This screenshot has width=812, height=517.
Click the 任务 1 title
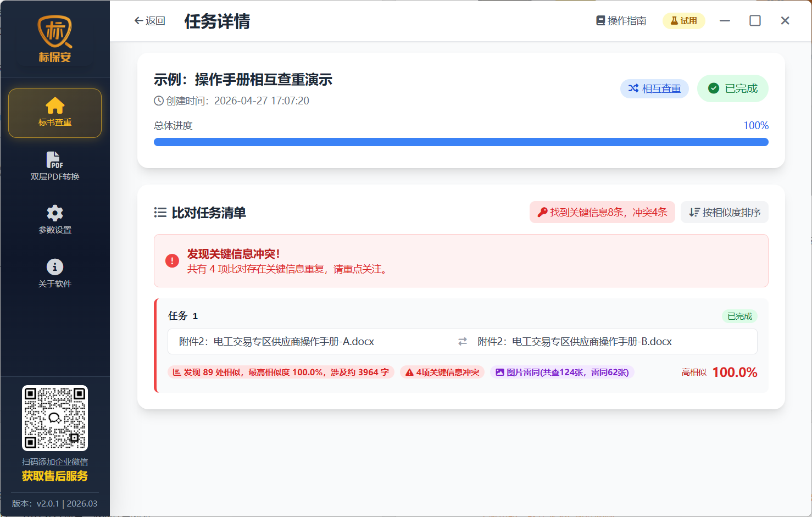tap(183, 316)
